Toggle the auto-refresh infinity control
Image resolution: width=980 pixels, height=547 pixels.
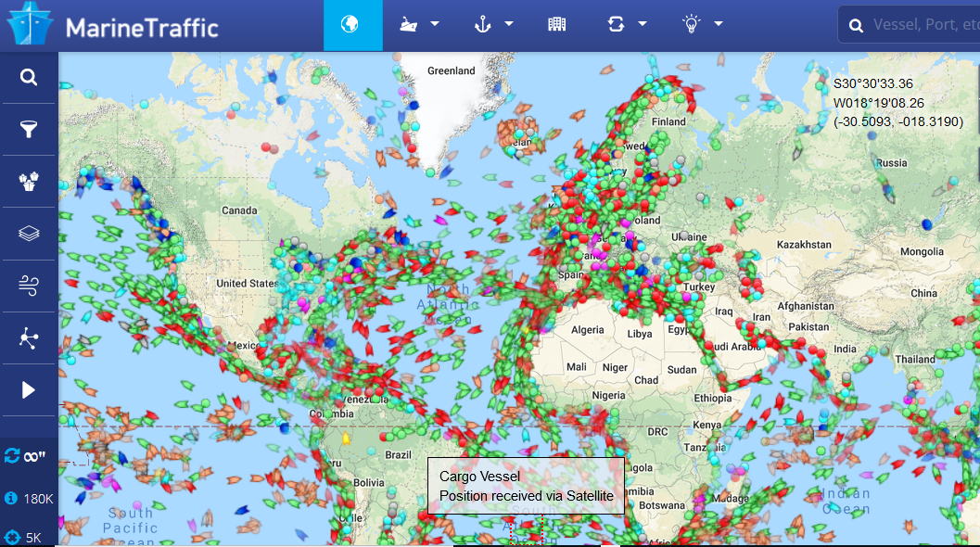point(25,456)
